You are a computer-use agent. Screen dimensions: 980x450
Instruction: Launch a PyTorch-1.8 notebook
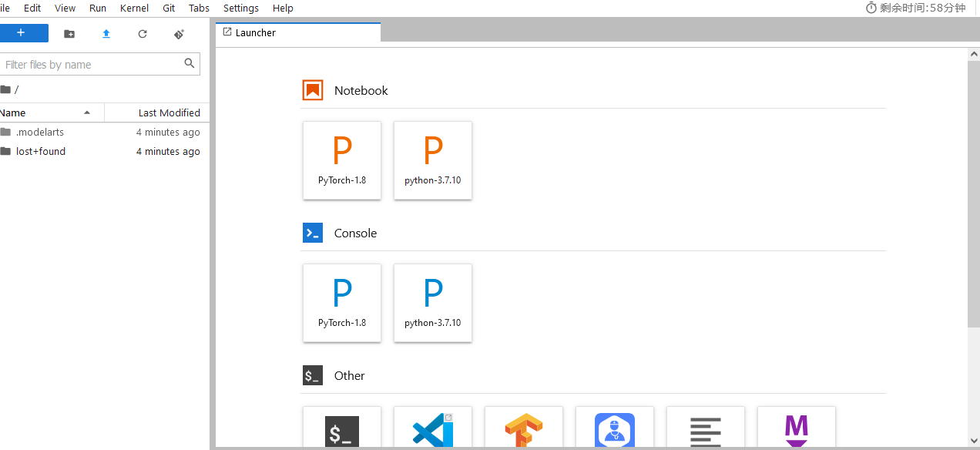342,160
